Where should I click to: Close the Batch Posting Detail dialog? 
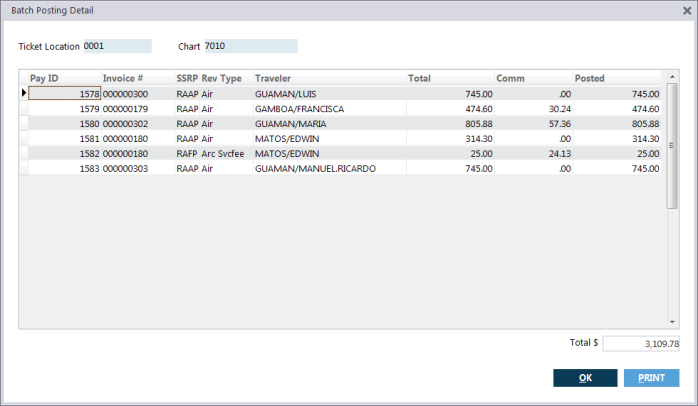coord(687,11)
